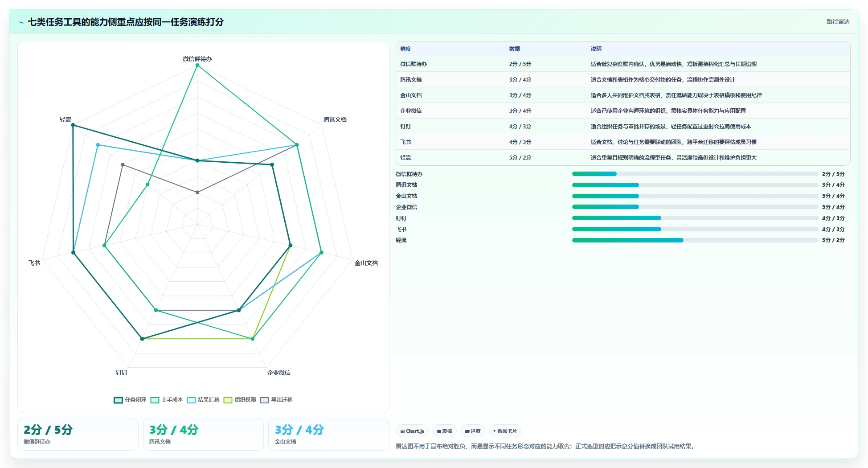Image resolution: width=868 pixels, height=468 pixels.
Task: Select the 腾讯文档 progress bar
Action: pyautogui.click(x=695, y=185)
